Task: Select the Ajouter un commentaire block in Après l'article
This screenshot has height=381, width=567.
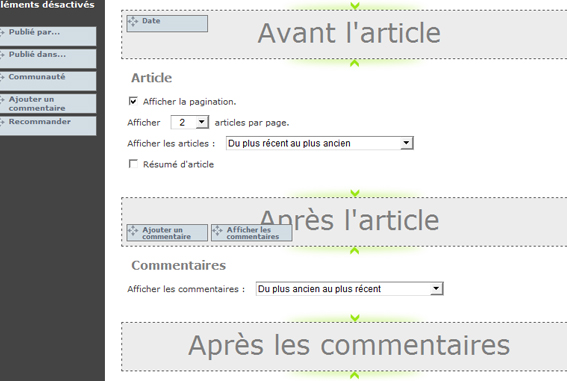Action: point(167,233)
